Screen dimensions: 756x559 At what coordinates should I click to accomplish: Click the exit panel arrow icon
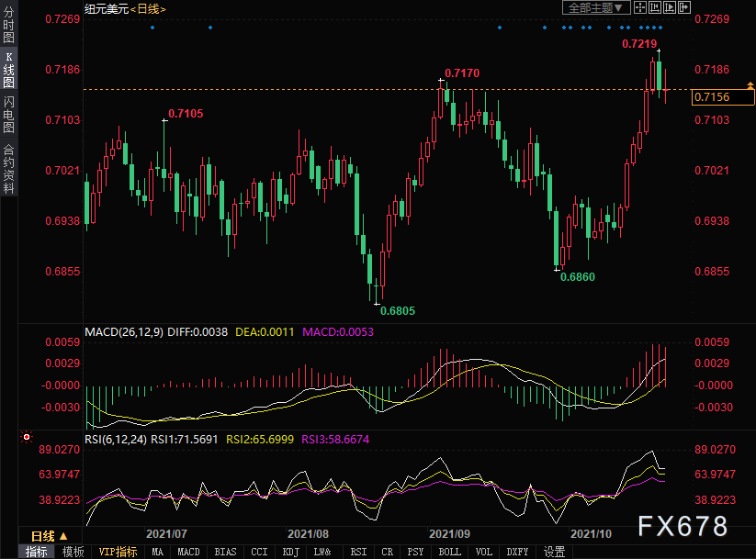[x=684, y=7]
